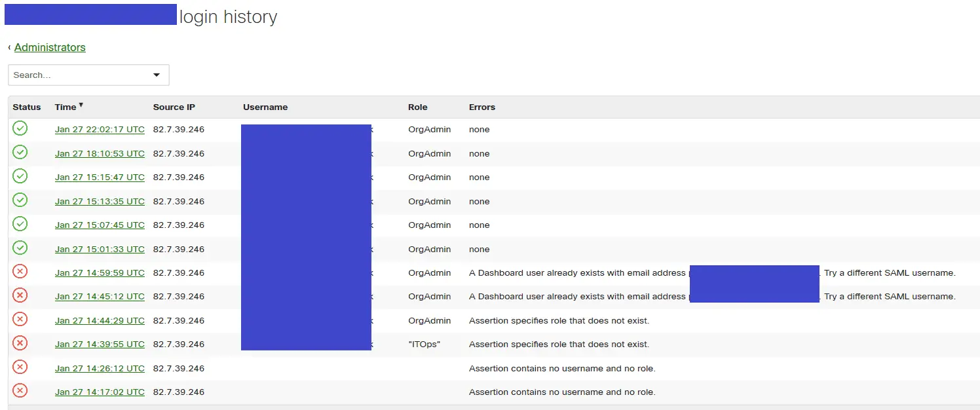The height and width of the screenshot is (410, 980).
Task: Click the red failure icon for 14:59:59 login
Action: pos(20,272)
